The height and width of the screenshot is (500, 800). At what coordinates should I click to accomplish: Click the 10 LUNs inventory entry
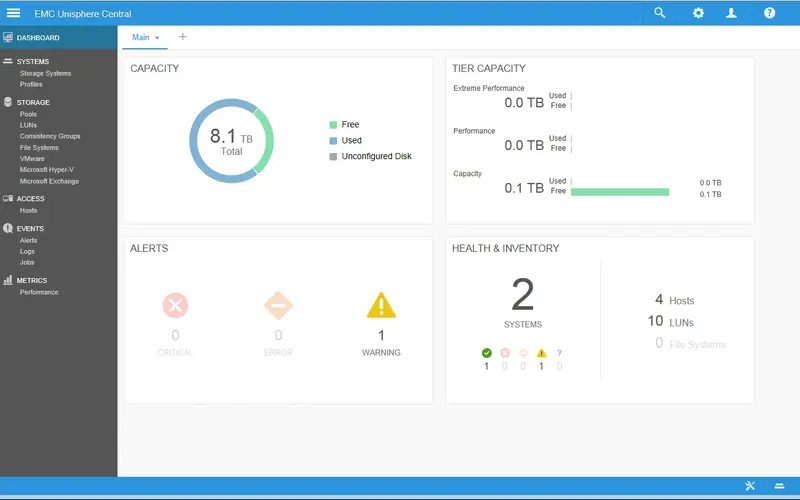click(670, 321)
